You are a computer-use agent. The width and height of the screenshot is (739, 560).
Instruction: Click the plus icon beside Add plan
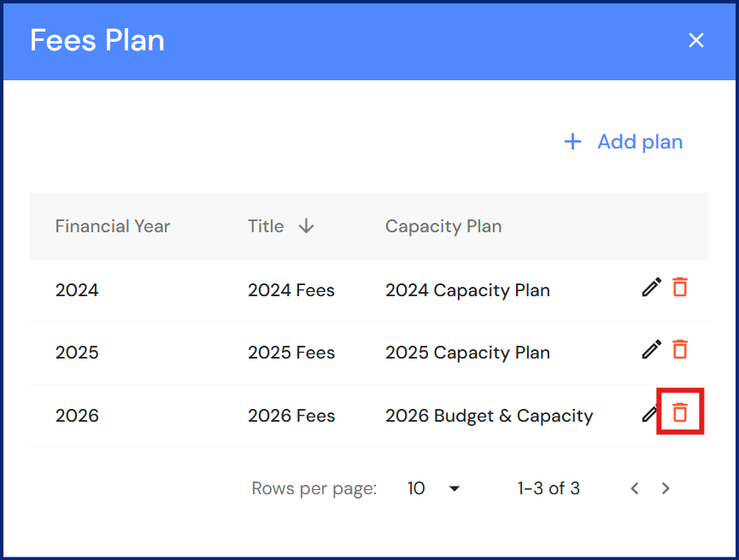pyautogui.click(x=572, y=142)
